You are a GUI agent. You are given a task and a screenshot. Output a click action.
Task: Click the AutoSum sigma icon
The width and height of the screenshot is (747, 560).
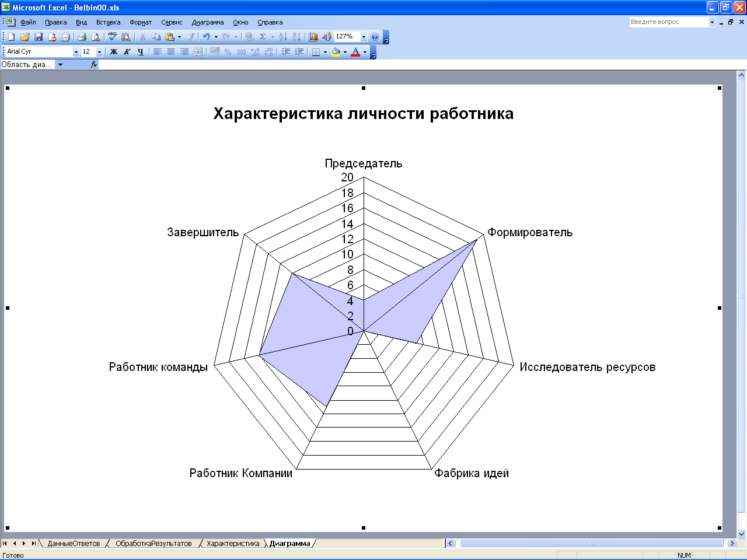point(263,37)
